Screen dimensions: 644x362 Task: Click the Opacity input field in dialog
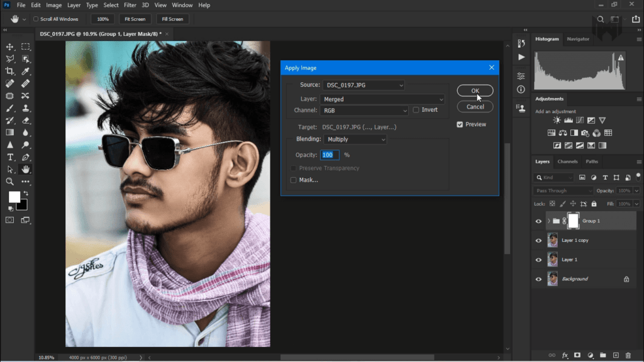[330, 155]
